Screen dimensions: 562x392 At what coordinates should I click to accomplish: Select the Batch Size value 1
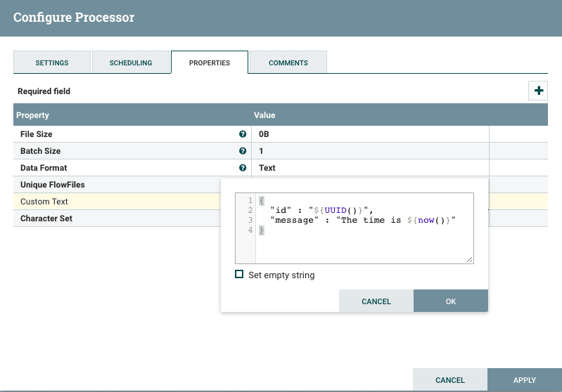click(261, 151)
